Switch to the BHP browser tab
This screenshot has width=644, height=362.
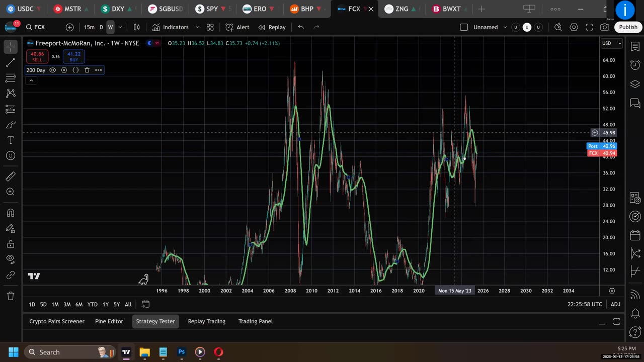307,9
